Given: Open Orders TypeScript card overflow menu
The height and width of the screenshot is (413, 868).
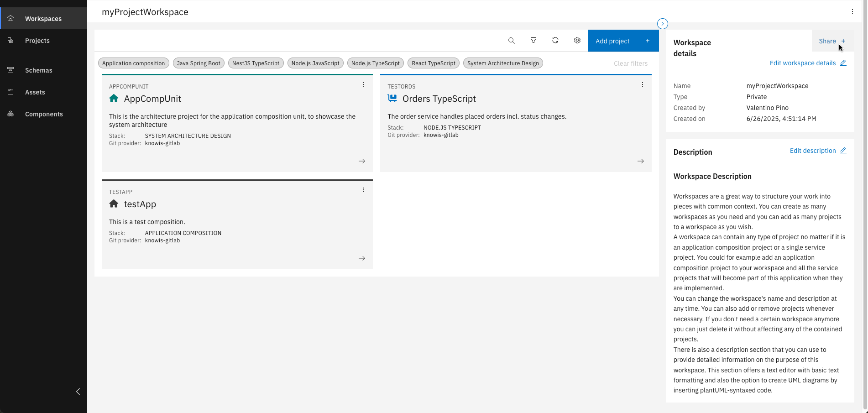Looking at the screenshot, I should point(642,84).
